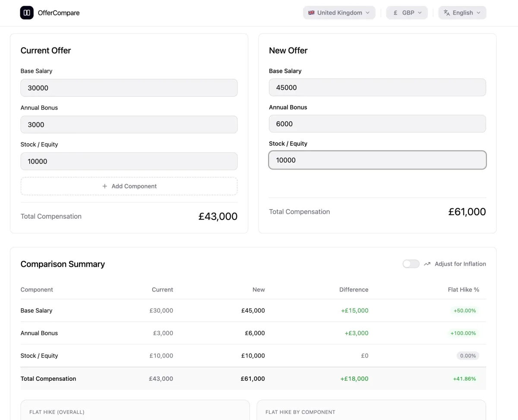Click the FLAT HIKE BY COMPONENT card title
The image size is (518, 420).
[x=300, y=412]
